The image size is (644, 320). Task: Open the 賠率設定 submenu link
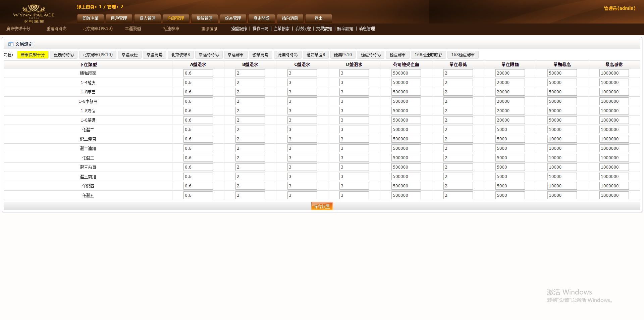click(345, 29)
